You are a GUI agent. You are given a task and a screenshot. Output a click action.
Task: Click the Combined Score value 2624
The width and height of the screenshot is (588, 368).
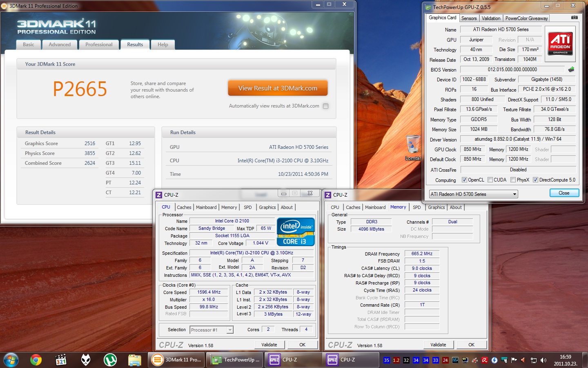pyautogui.click(x=90, y=163)
